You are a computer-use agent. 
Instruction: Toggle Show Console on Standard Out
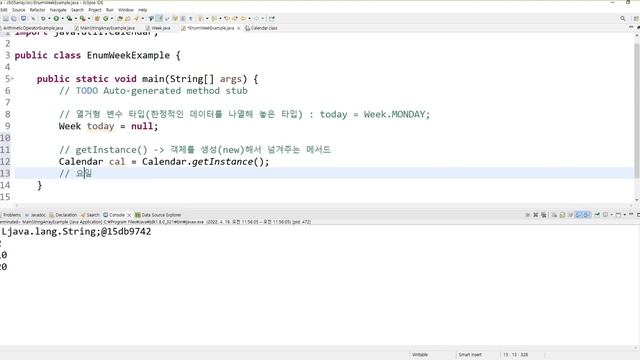pyautogui.click(x=578, y=215)
